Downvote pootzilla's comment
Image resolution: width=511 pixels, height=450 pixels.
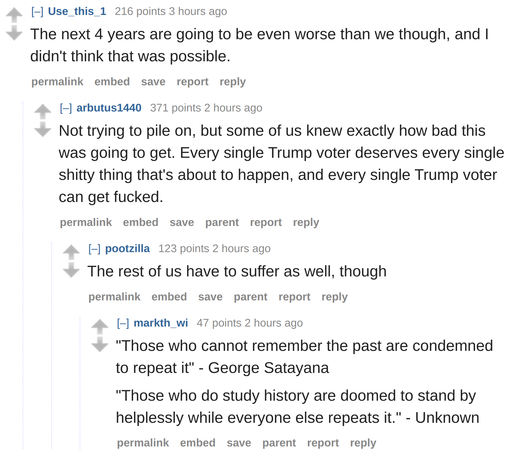click(x=71, y=270)
